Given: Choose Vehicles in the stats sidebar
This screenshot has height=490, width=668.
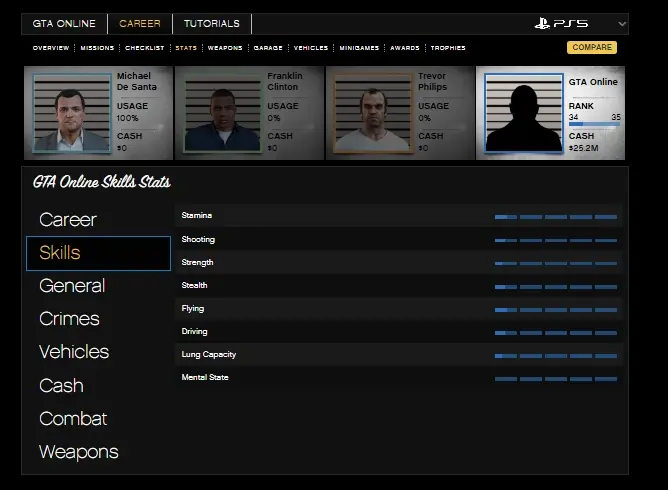Looking at the screenshot, I should [x=74, y=352].
